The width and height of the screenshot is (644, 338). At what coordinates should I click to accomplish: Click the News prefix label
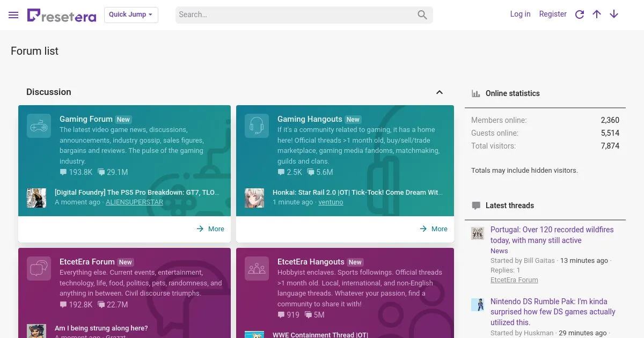point(499,251)
